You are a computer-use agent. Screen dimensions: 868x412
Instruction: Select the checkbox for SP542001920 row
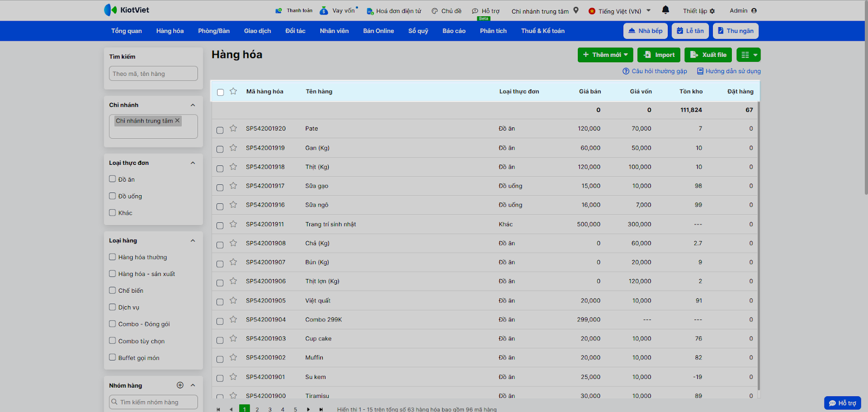(x=220, y=130)
